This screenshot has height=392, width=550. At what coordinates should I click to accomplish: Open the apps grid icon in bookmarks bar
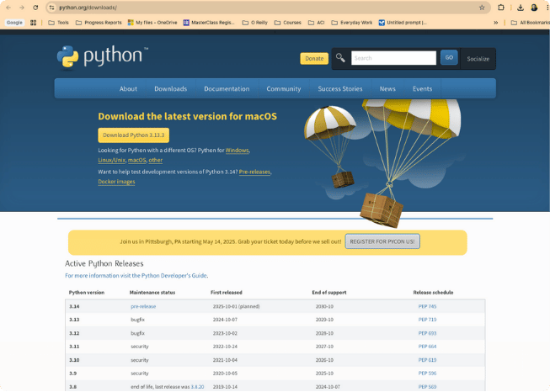[x=34, y=23]
